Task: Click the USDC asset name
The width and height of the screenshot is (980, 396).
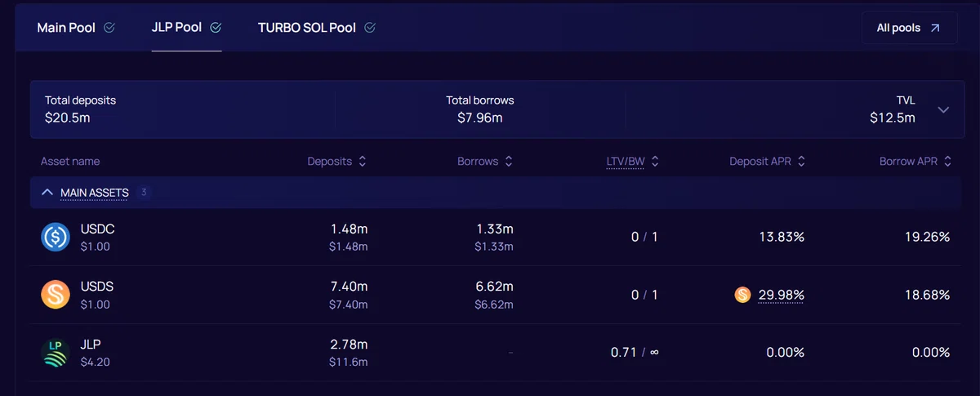Action: 97,229
